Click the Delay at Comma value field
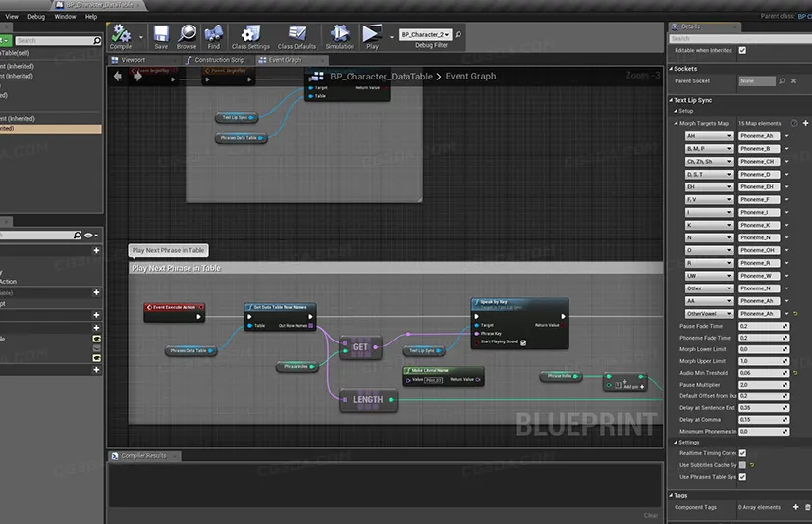The image size is (812, 524). (764, 419)
